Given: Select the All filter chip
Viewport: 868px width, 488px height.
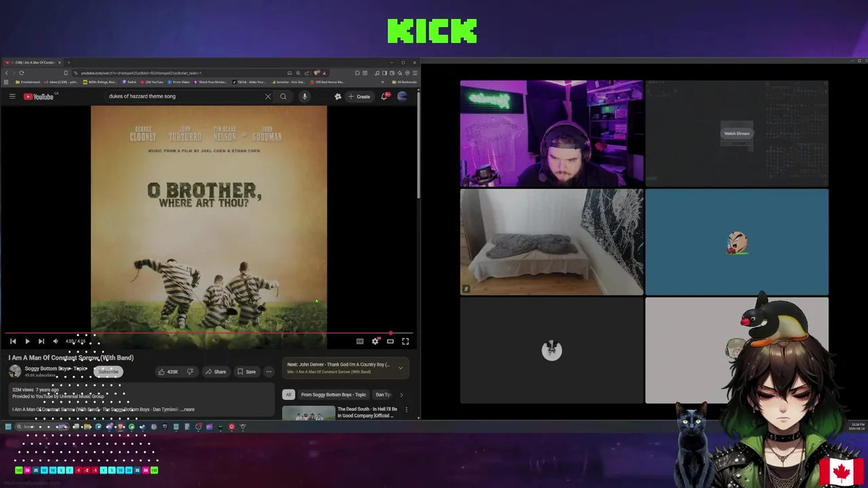Looking at the screenshot, I should [x=288, y=394].
